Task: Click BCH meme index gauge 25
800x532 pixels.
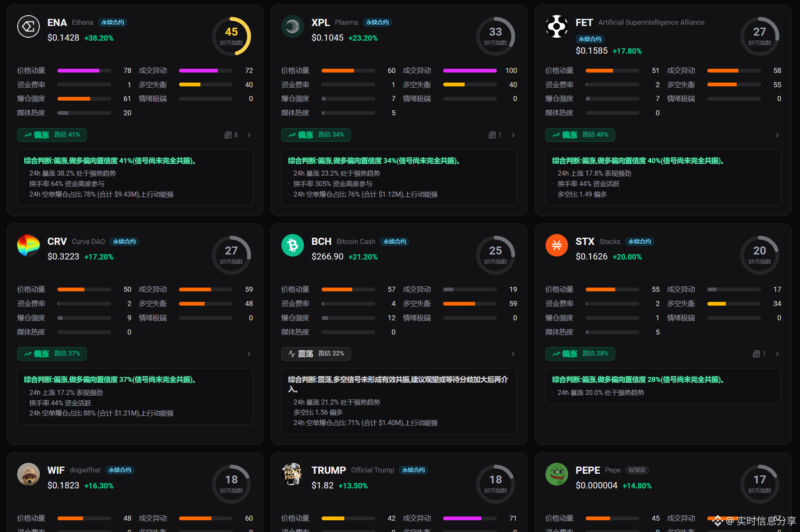Action: [496, 255]
